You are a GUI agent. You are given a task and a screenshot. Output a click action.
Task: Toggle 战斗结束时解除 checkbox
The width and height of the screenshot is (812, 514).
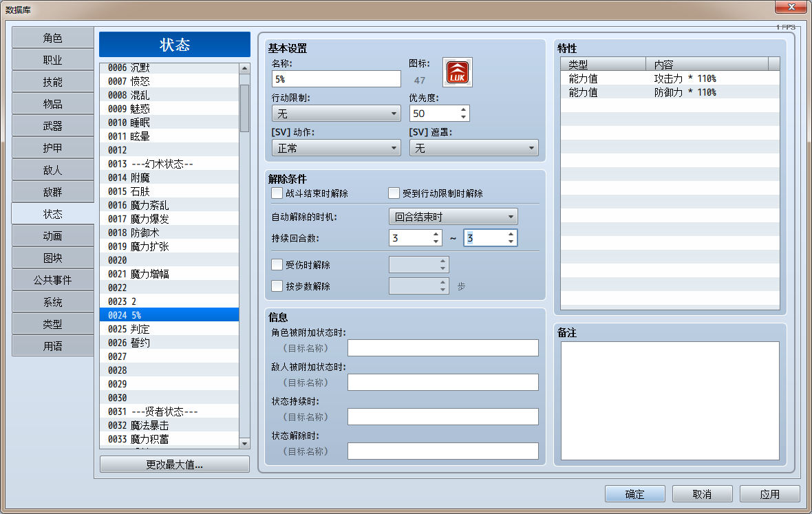(x=277, y=193)
